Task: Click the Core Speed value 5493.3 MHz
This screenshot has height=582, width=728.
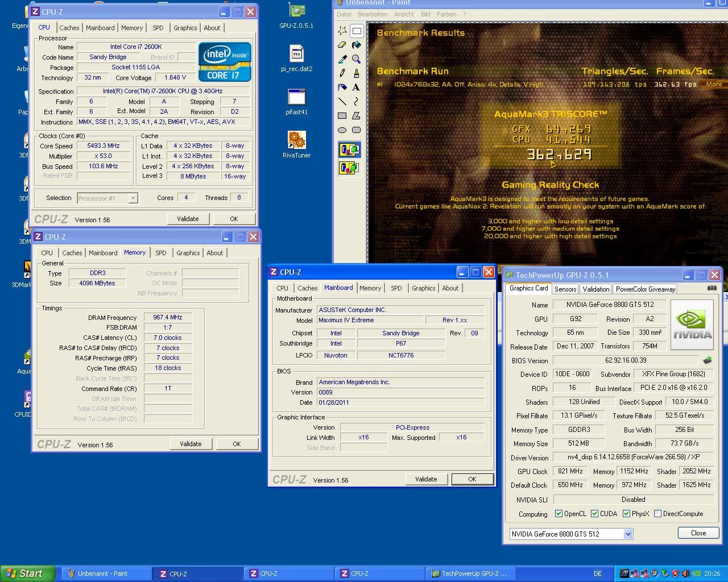Action: pos(104,146)
